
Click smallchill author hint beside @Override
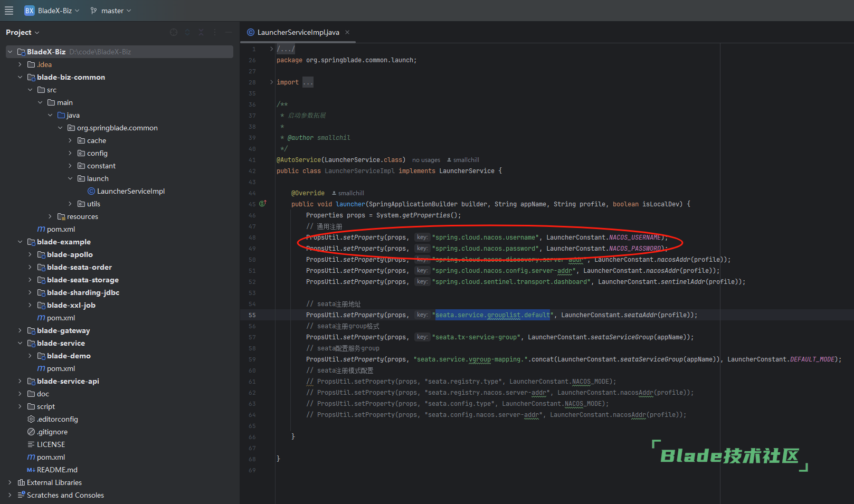click(x=348, y=193)
